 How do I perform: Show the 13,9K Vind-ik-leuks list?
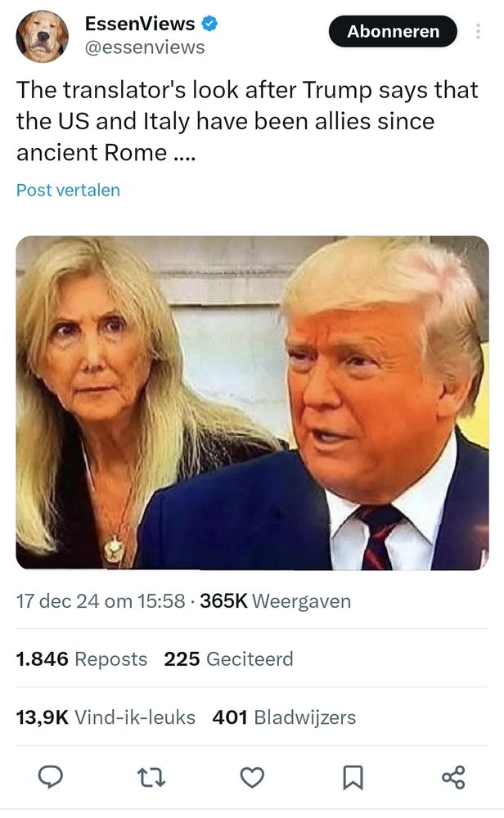click(x=106, y=717)
